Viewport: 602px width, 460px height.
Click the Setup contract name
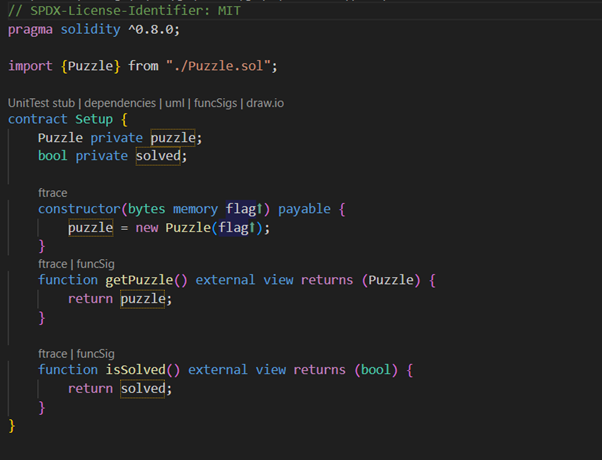pyautogui.click(x=94, y=119)
